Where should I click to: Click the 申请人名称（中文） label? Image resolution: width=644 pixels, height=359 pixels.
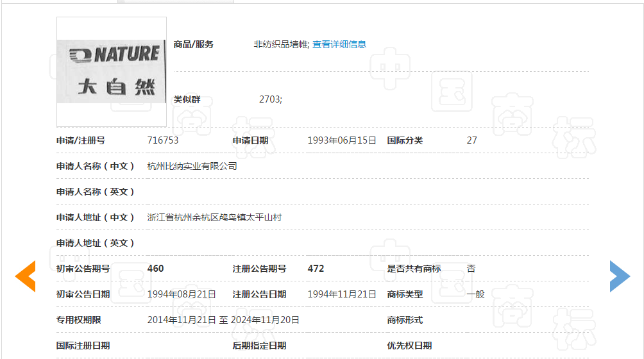point(96,166)
